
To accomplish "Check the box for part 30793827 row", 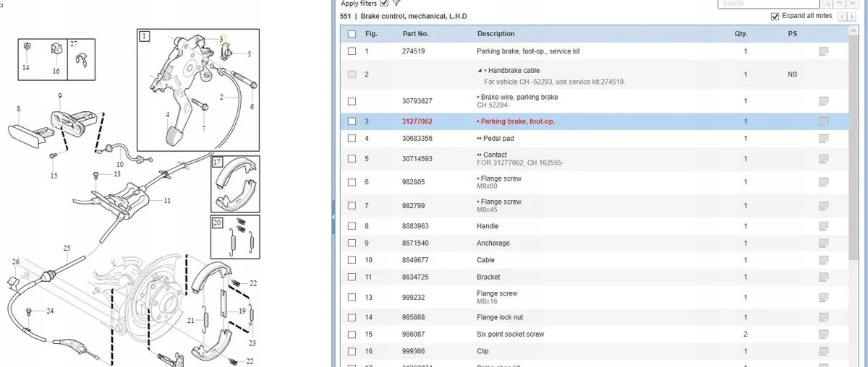I will (352, 101).
